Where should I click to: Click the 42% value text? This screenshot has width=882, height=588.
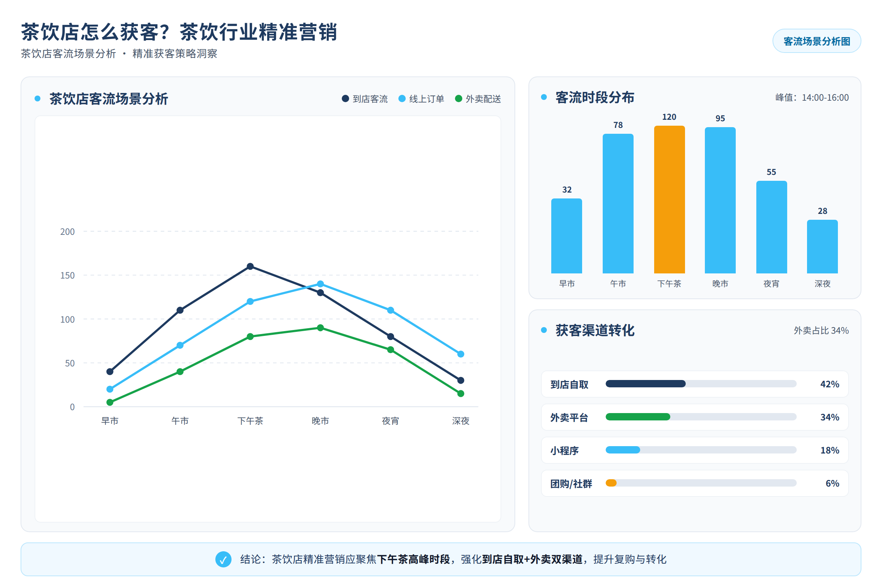(829, 384)
